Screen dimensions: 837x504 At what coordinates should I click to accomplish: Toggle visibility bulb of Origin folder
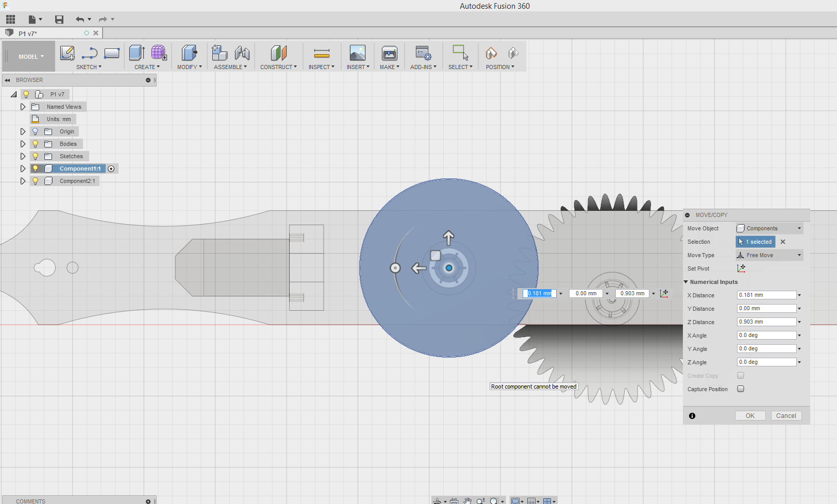point(36,131)
